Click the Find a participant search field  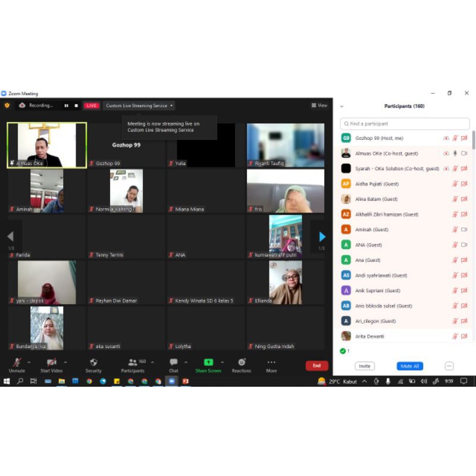tap(405, 124)
